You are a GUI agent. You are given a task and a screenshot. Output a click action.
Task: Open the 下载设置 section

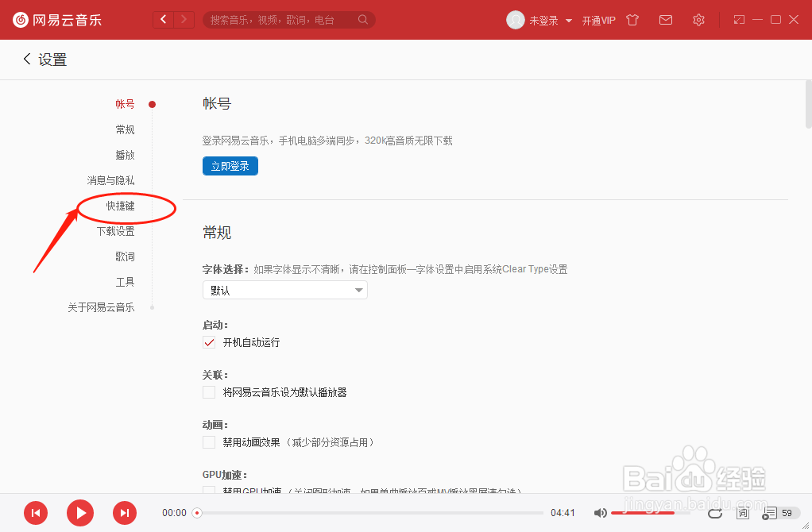(116, 231)
